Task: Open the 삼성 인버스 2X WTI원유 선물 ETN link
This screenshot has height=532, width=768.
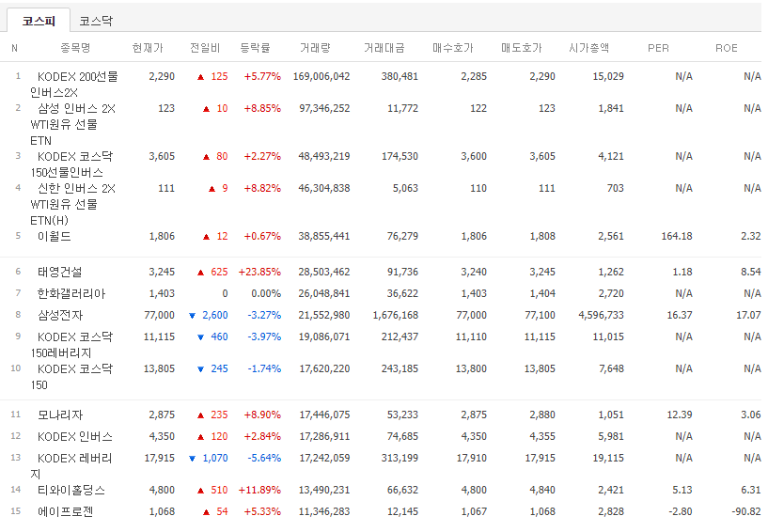Action: click(72, 124)
